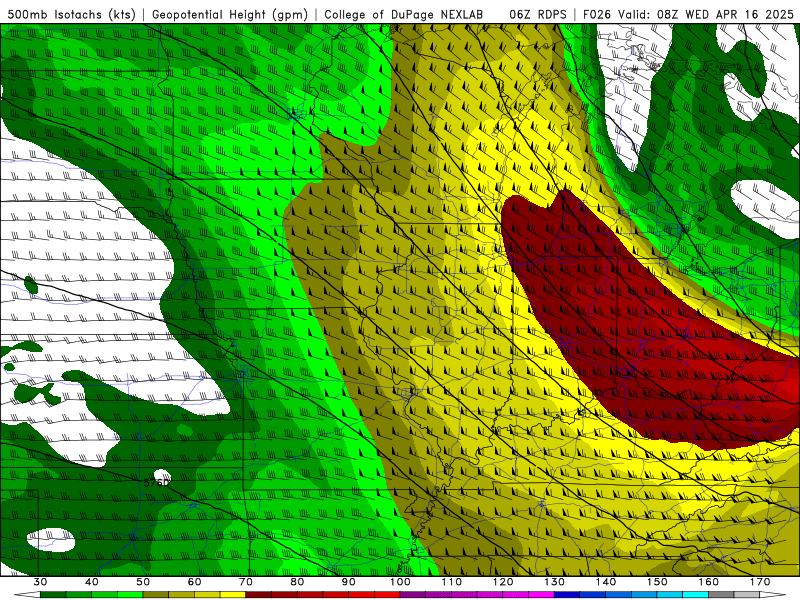800x600 pixels.
Task: Click the '160' value on the color scale
Action: click(x=709, y=582)
